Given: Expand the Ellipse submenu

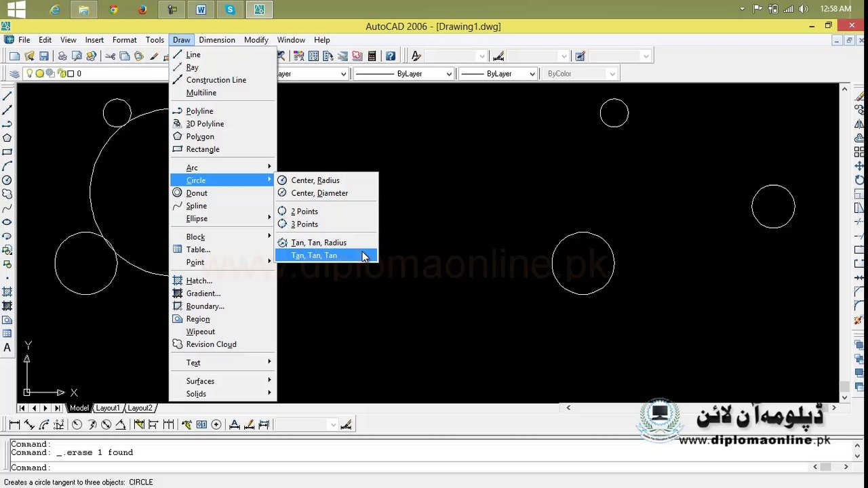Looking at the screenshot, I should pos(222,218).
